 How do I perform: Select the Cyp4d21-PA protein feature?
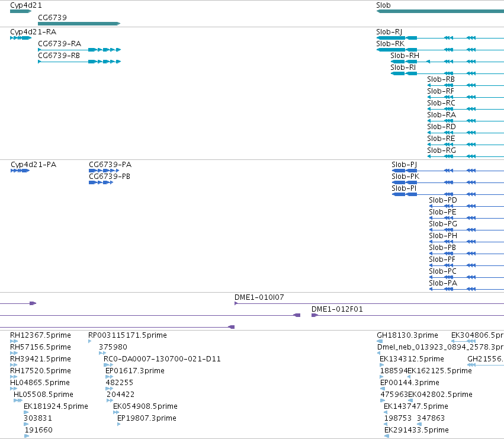pyautogui.click(x=20, y=171)
